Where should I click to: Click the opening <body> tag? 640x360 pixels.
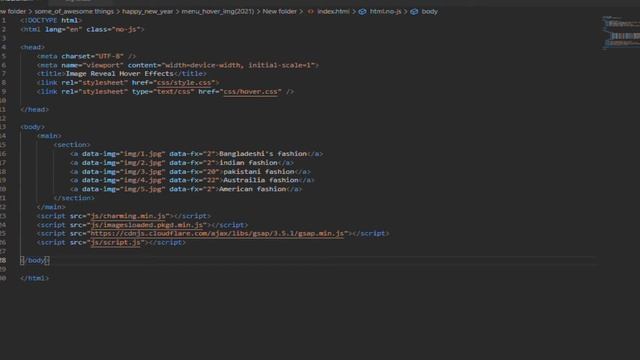pos(32,127)
